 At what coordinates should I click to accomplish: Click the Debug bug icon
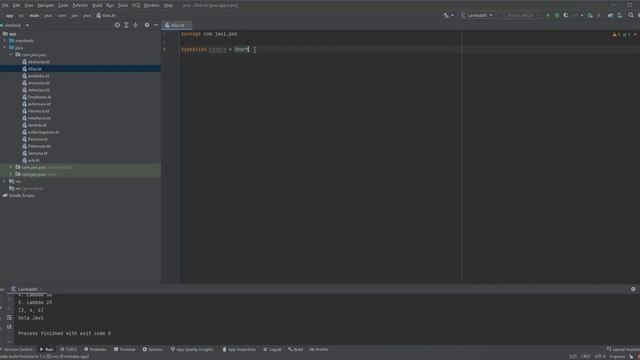(557, 16)
